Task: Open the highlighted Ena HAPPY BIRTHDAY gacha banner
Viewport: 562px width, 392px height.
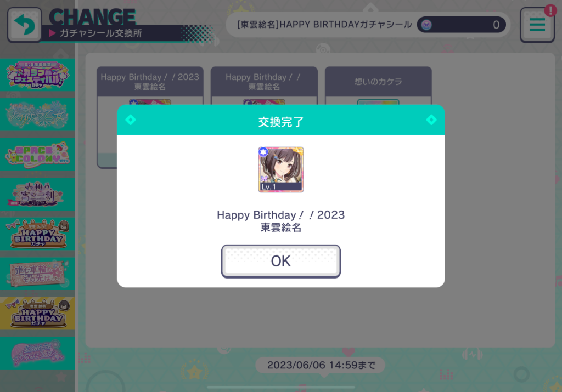Action: 37,313
